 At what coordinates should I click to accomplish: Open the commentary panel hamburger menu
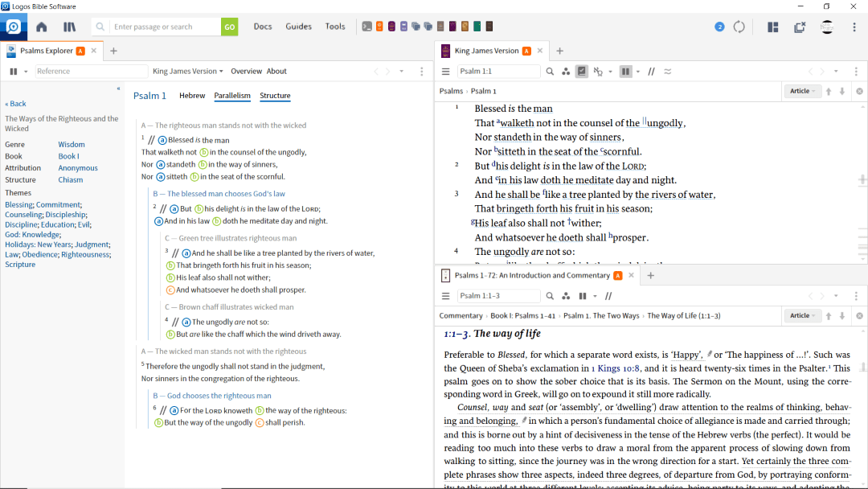445,296
